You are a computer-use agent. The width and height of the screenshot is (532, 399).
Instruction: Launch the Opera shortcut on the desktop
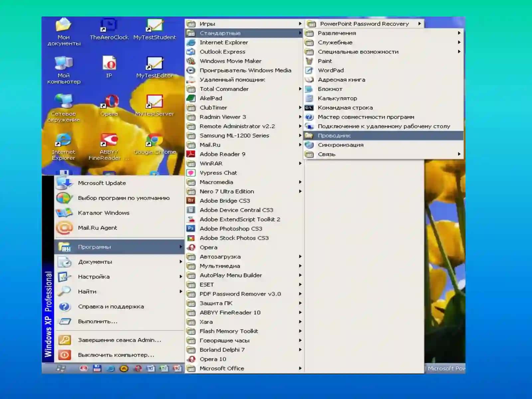click(x=109, y=105)
